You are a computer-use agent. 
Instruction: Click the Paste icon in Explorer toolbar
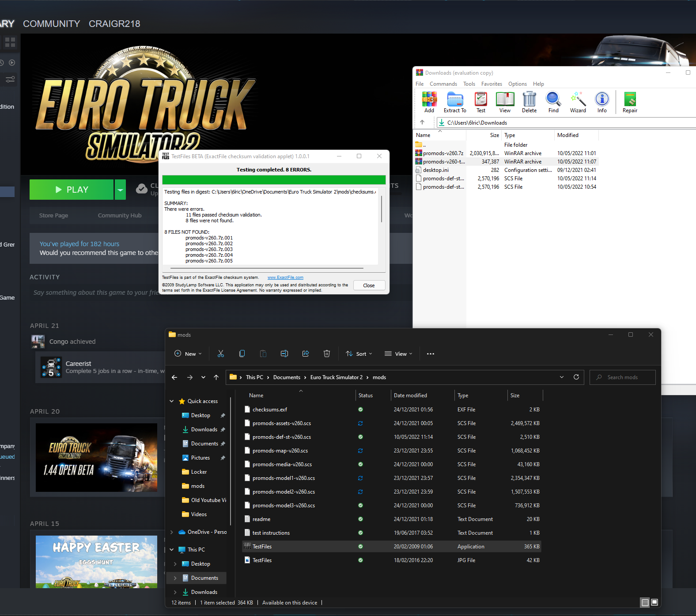[x=263, y=354]
